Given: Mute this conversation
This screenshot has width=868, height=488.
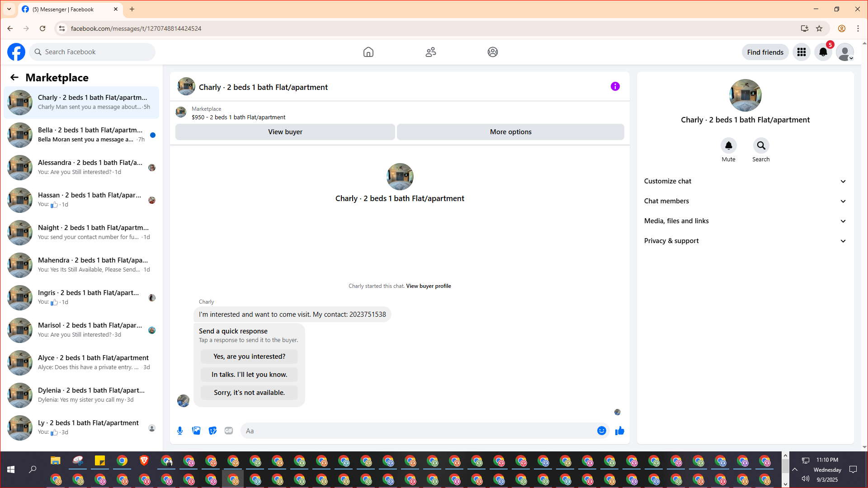Looking at the screenshot, I should (728, 145).
